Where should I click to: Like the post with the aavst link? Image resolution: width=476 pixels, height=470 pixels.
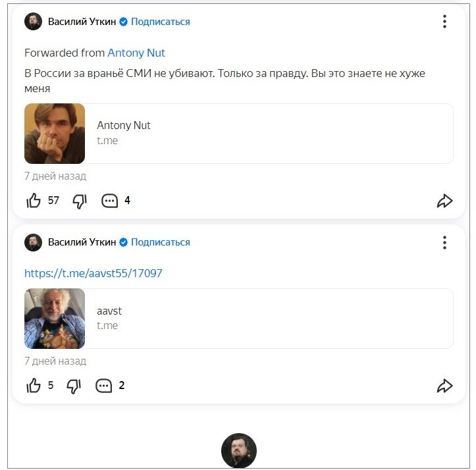(34, 386)
